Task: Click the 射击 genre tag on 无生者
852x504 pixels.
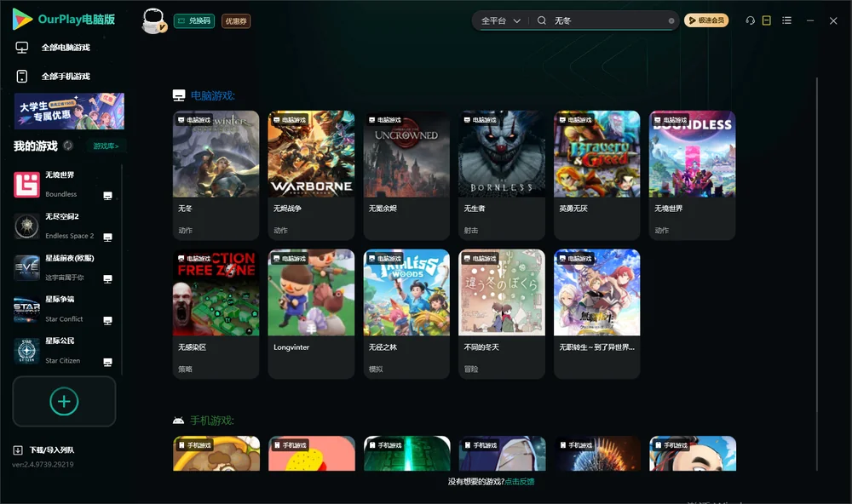Action: point(471,230)
